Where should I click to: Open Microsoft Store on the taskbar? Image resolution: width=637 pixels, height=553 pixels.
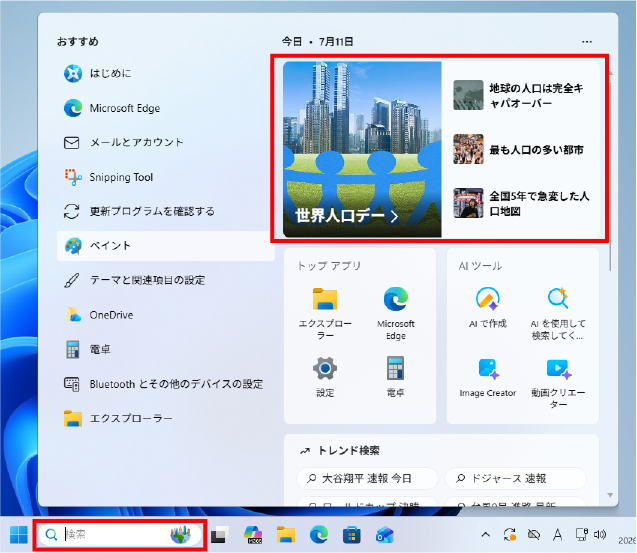coord(352,535)
